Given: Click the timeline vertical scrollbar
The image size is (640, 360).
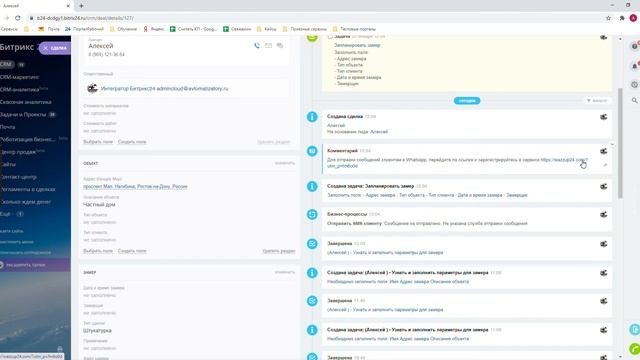Looking at the screenshot, I should coord(620,143).
